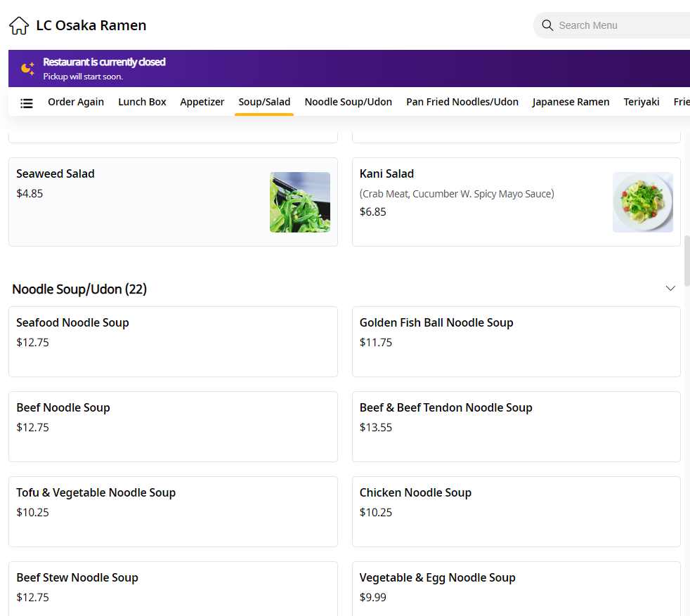This screenshot has width=690, height=616.
Task: Click the Kani Salad photo
Action: 642,202
